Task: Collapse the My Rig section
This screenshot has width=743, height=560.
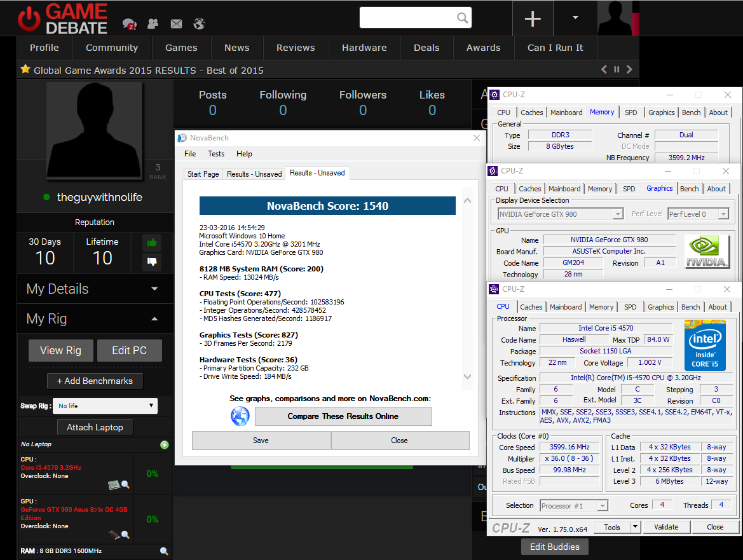Action: 95,319
